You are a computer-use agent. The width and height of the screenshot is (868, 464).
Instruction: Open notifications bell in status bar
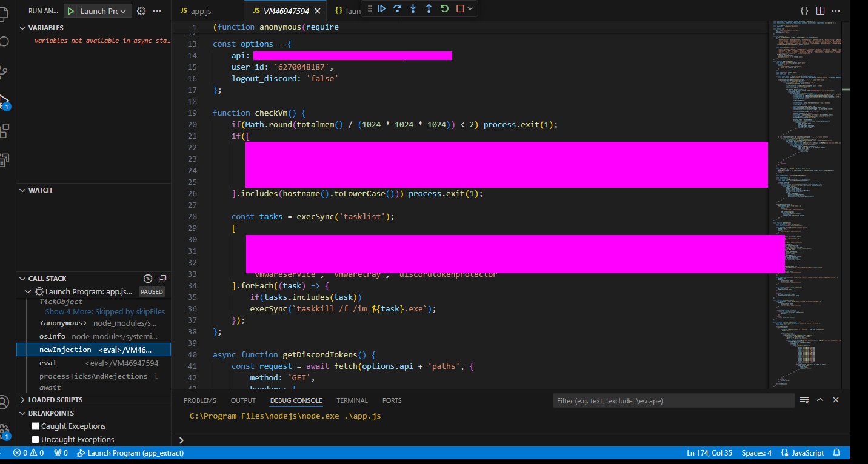[x=837, y=453]
